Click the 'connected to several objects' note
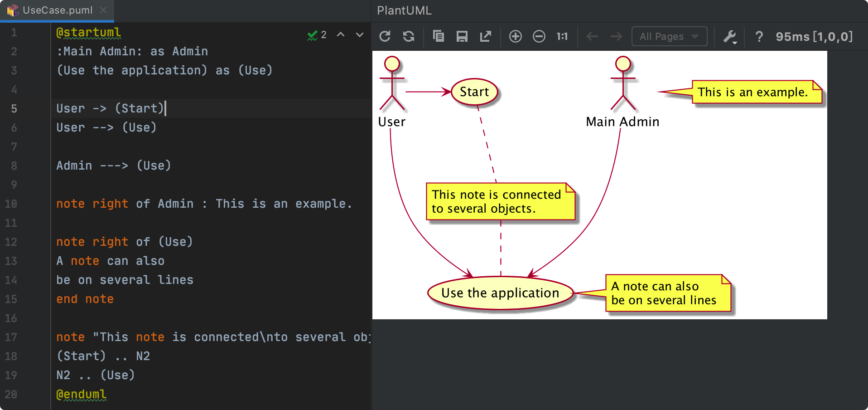This screenshot has height=410, width=868. 501,201
